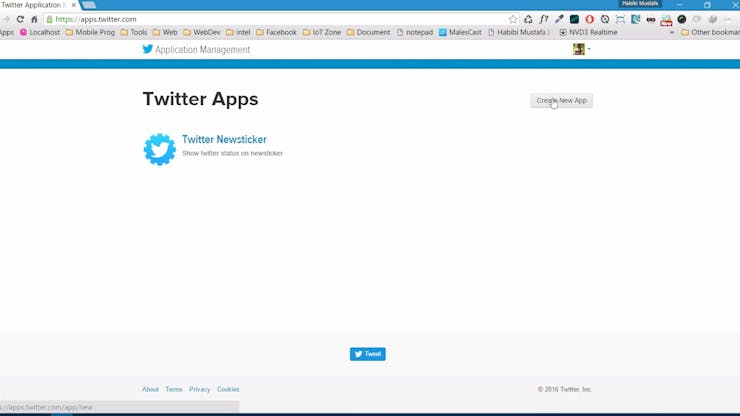740x416 pixels.
Task: Click the red Opera-style O extension icon
Action: point(589,19)
